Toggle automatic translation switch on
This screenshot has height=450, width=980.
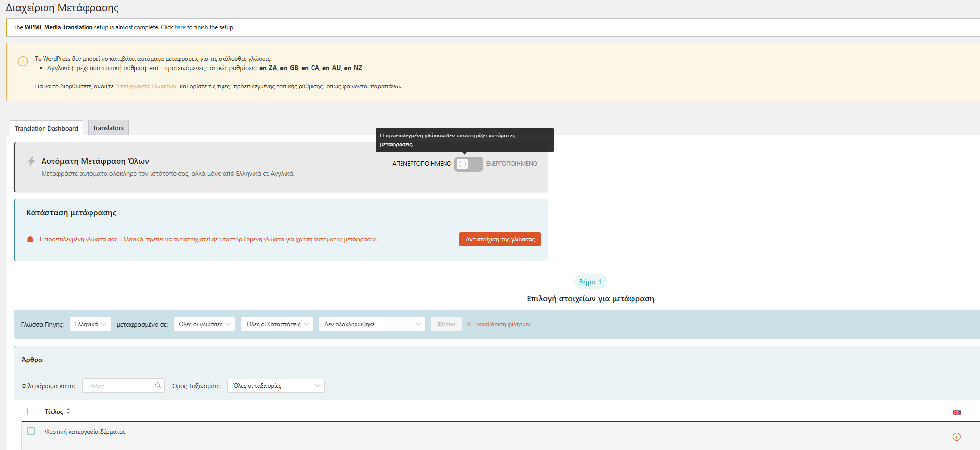point(468,164)
